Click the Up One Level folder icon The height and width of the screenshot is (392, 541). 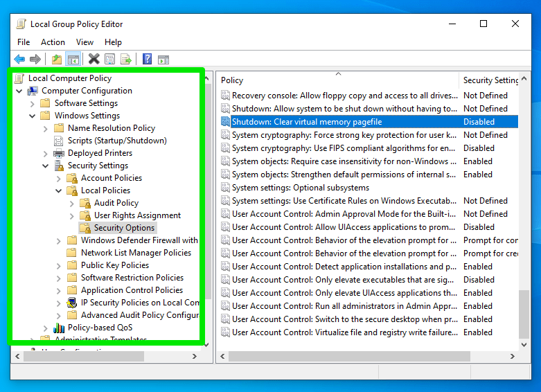click(57, 60)
